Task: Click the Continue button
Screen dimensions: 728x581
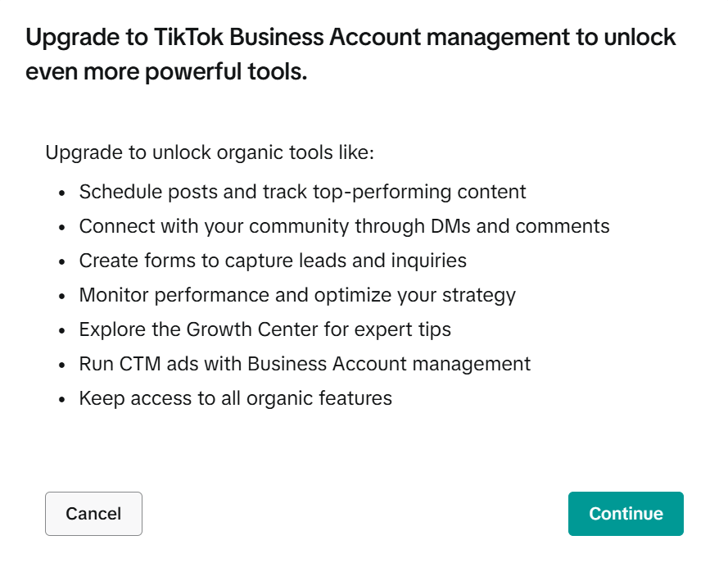Action: (626, 514)
